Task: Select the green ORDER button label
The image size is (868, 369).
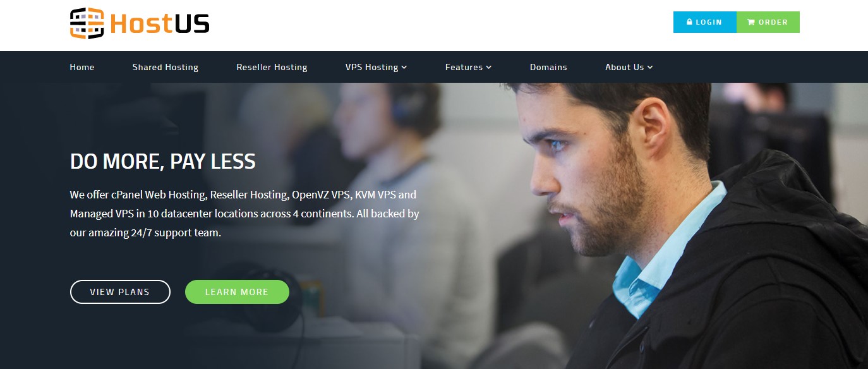Action: pos(773,22)
